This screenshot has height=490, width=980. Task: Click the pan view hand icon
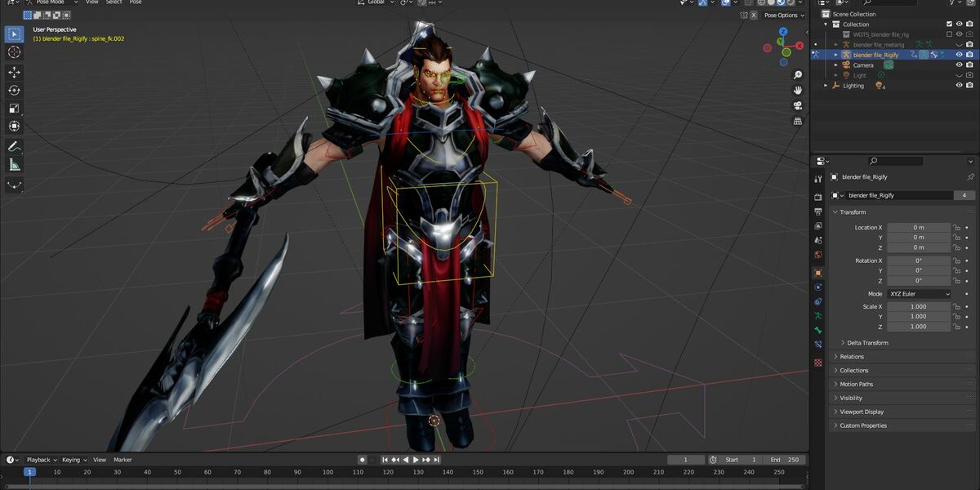798,90
